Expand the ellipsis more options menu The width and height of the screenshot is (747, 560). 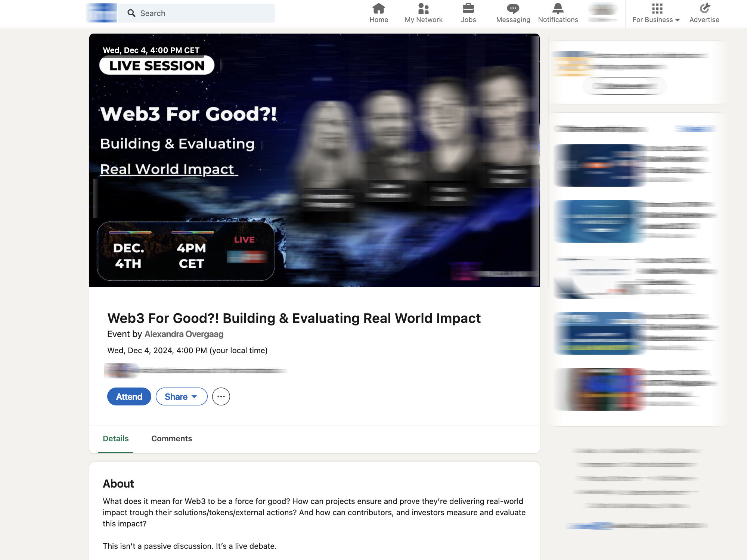[x=221, y=396]
